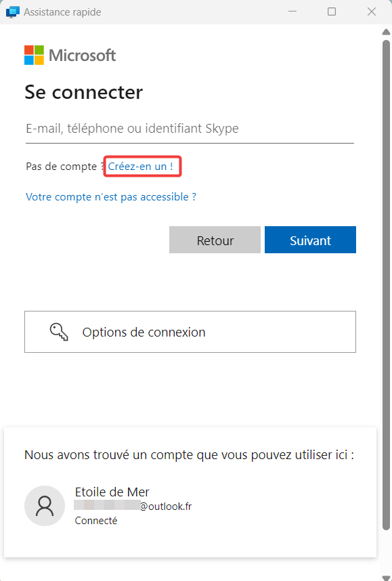Screen dimensions: 392x581
Task: Follow Votre compte n'est pas accessible link
Action: [x=111, y=197]
